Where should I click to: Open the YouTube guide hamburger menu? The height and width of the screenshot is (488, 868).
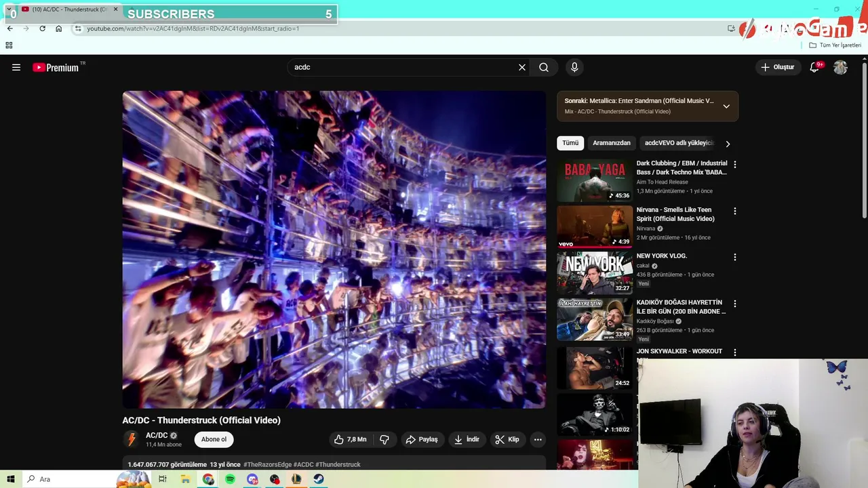click(16, 67)
